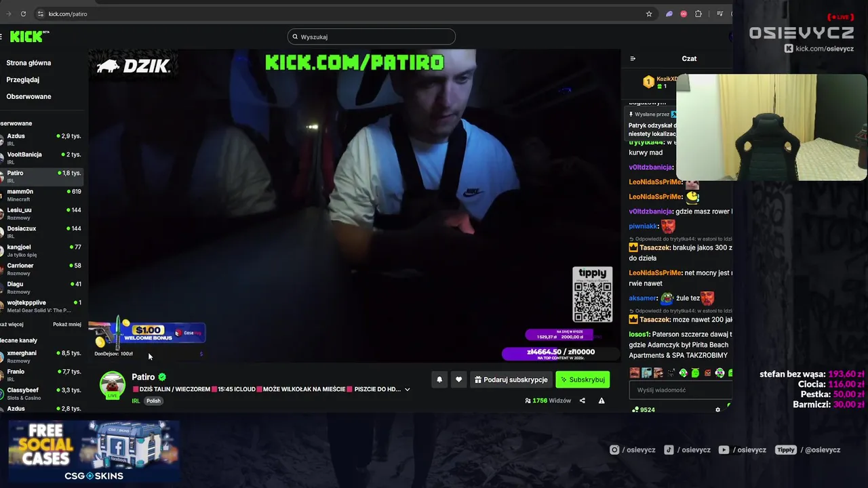Click the Polish language tag
Image resolution: width=868 pixels, height=488 pixels.
(153, 401)
